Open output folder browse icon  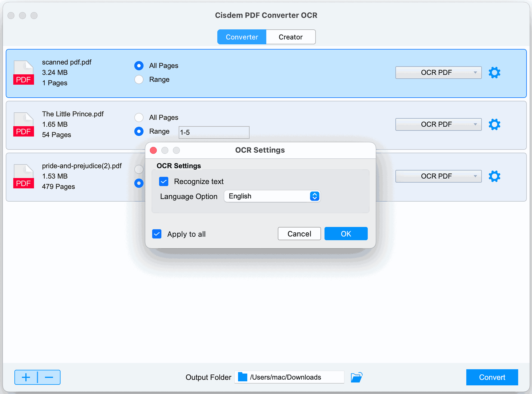click(x=356, y=377)
